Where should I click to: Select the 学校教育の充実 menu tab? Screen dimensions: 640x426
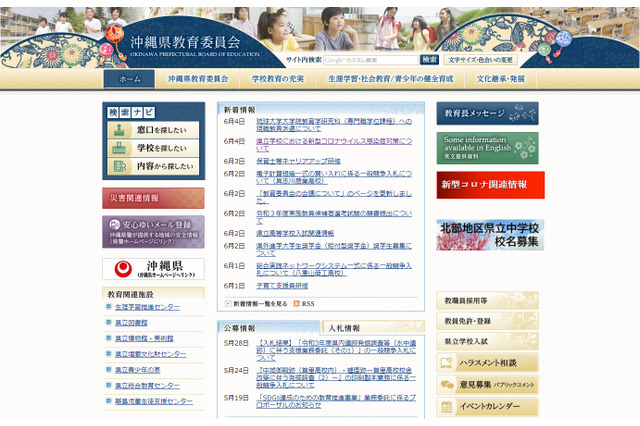click(278, 79)
